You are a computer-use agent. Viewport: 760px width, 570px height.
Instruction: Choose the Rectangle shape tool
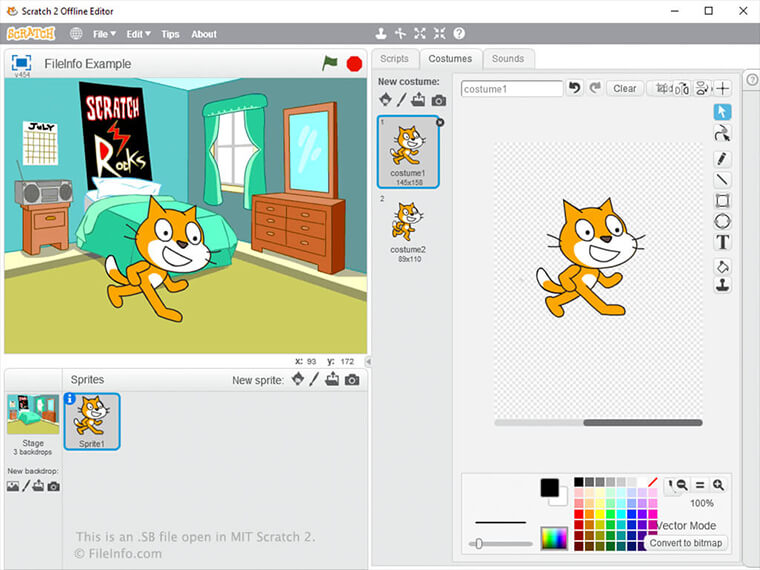click(x=722, y=201)
